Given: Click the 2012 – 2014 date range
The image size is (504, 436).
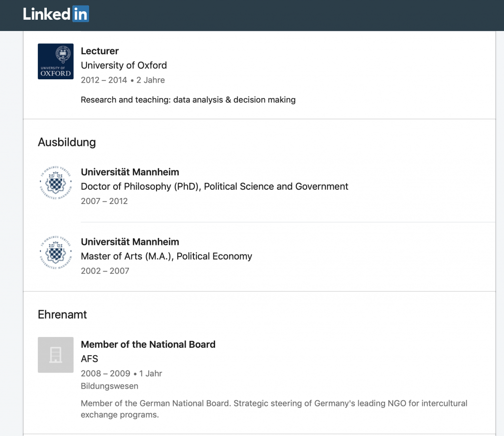Looking at the screenshot, I should tap(104, 80).
